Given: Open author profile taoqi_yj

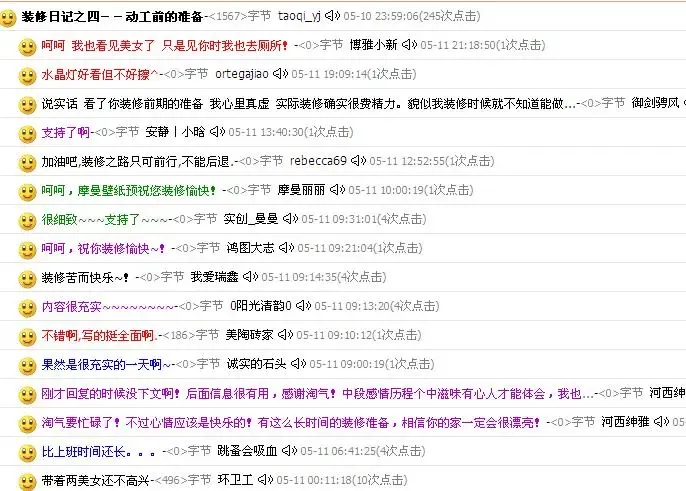Looking at the screenshot, I should coord(299,17).
